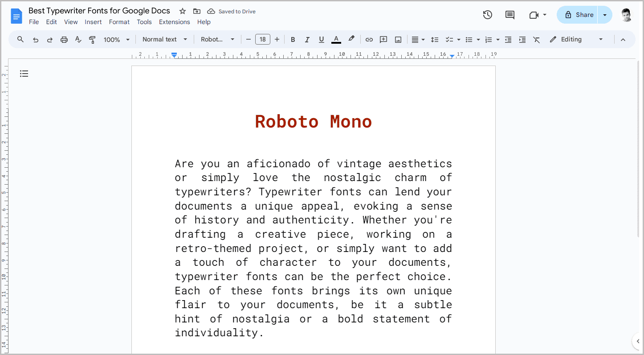Open the Insert menu
The image size is (644, 355).
point(93,22)
